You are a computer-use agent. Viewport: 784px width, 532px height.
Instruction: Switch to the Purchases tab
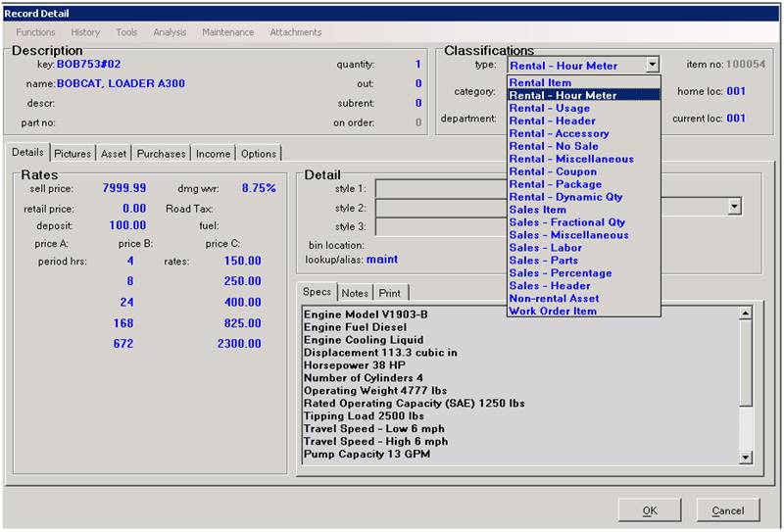(x=161, y=154)
